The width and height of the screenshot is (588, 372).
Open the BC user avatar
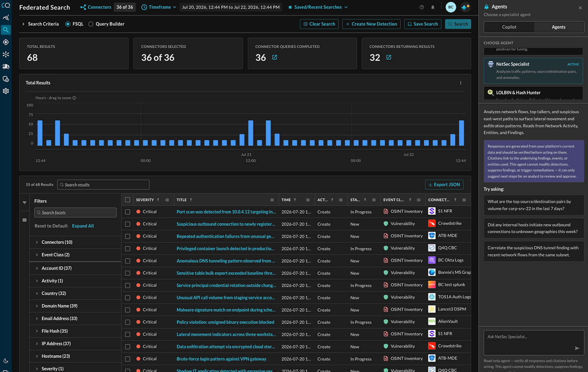pyautogui.click(x=451, y=7)
